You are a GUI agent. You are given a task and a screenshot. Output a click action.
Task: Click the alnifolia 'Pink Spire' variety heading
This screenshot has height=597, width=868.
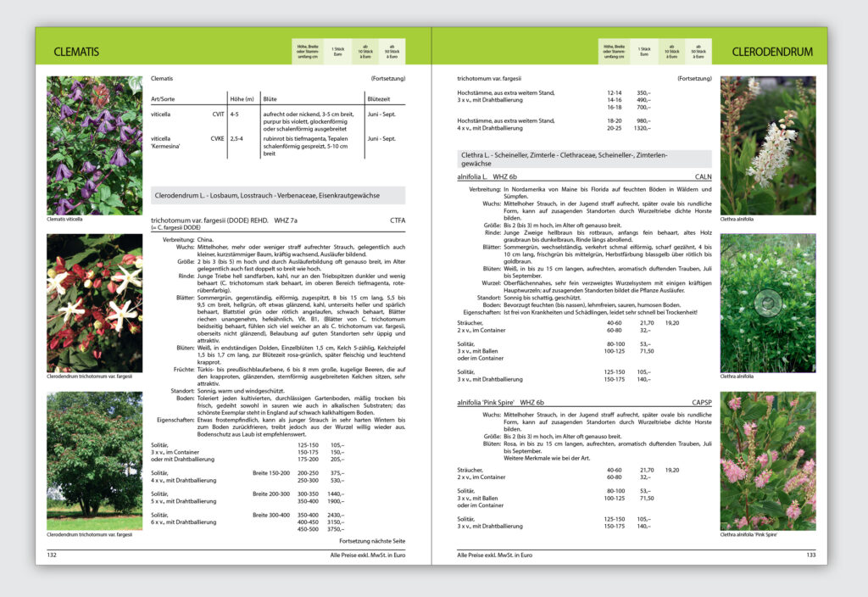coord(505,402)
